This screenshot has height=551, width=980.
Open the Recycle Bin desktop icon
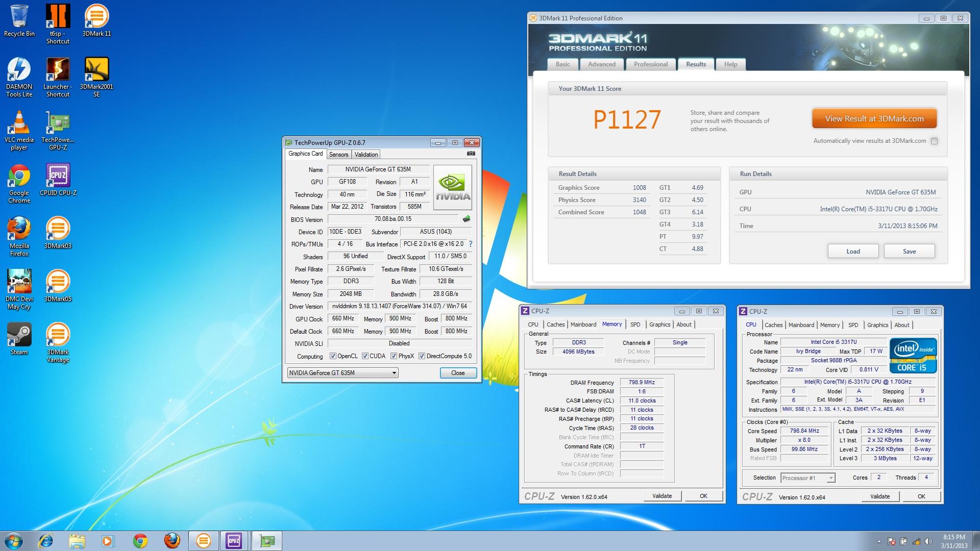[19, 20]
